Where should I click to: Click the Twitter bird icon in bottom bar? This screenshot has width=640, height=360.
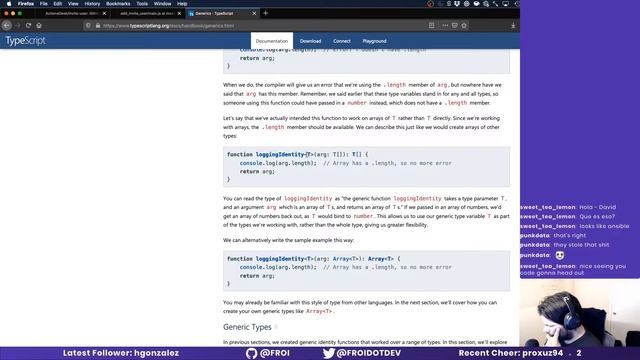pos(329,353)
